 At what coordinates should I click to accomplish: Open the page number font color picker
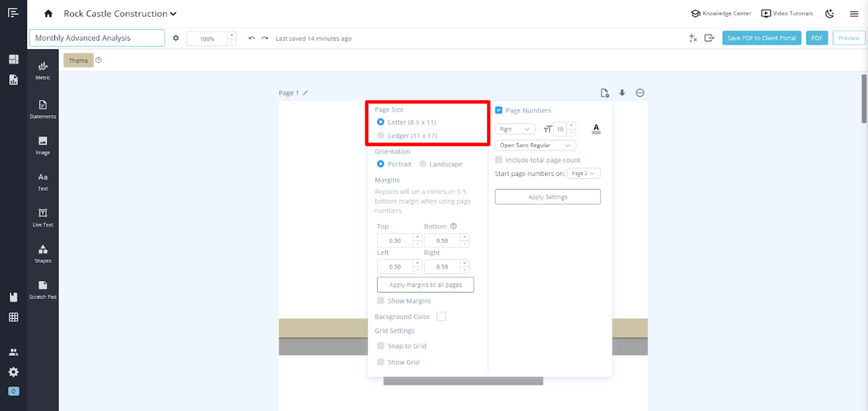point(597,129)
